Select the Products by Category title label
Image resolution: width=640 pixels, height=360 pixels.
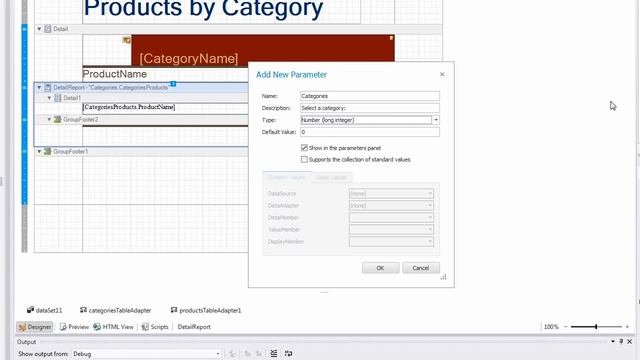point(203,9)
